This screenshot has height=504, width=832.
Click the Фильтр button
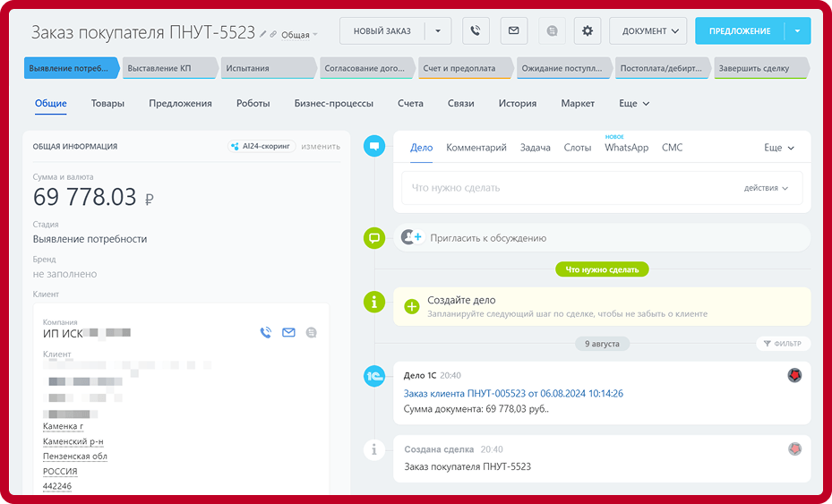(783, 344)
